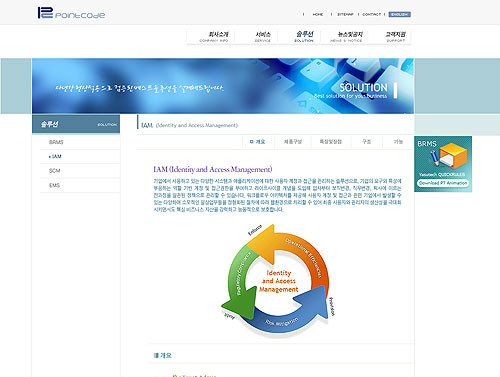Switch to the 기능 tab
Image resolution: width=500 pixels, height=377 pixels.
coord(398,142)
